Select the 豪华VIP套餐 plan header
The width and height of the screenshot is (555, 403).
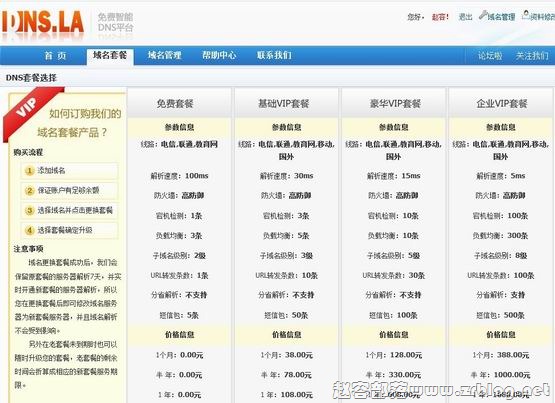point(394,103)
